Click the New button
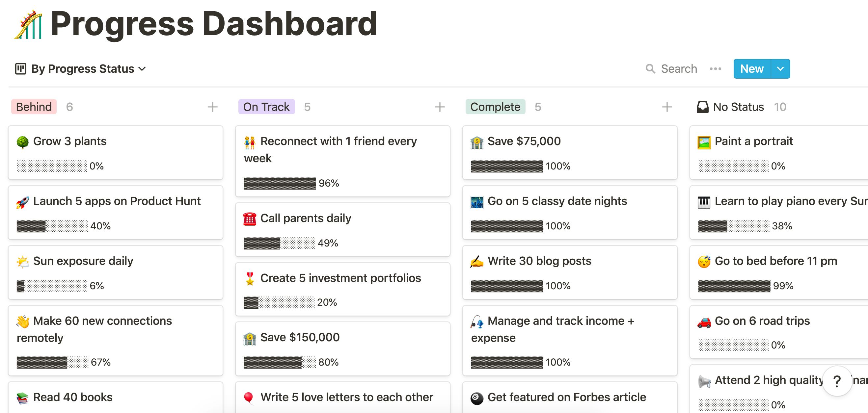 (x=752, y=69)
